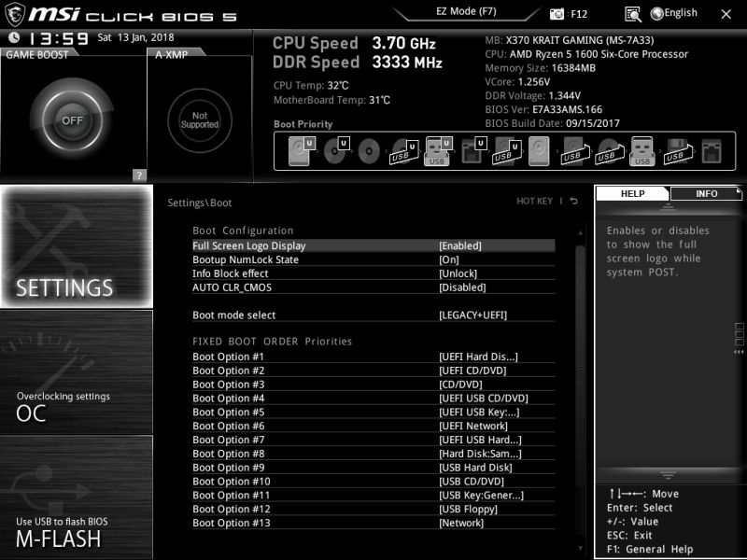The height and width of the screenshot is (560, 747).
Task: Open the BIOS search magnifier icon
Action: pos(633,14)
